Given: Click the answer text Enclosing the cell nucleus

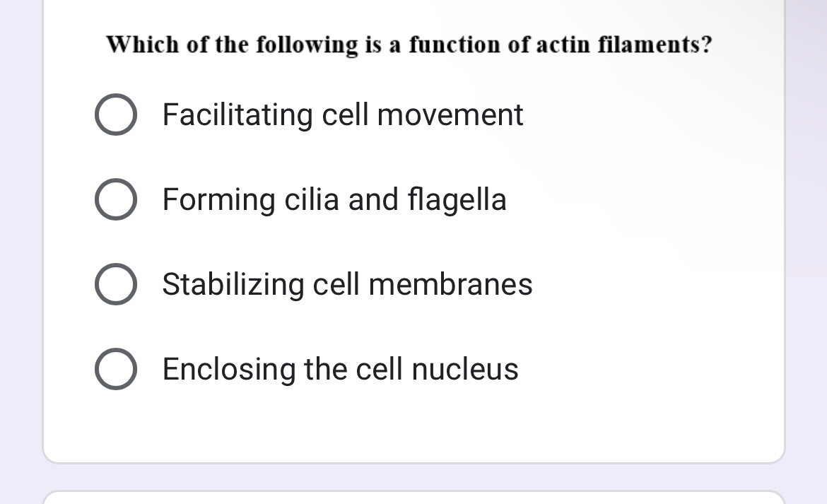Looking at the screenshot, I should click(340, 368).
